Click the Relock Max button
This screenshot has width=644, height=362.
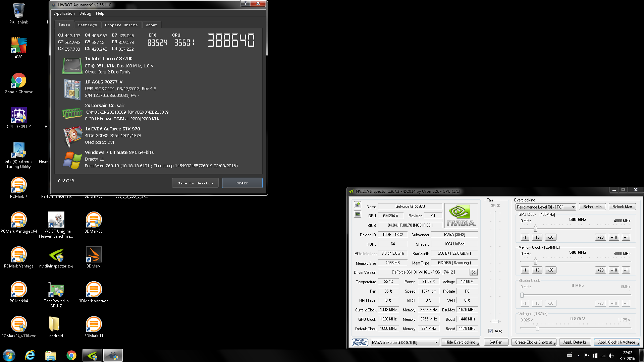[x=622, y=207]
